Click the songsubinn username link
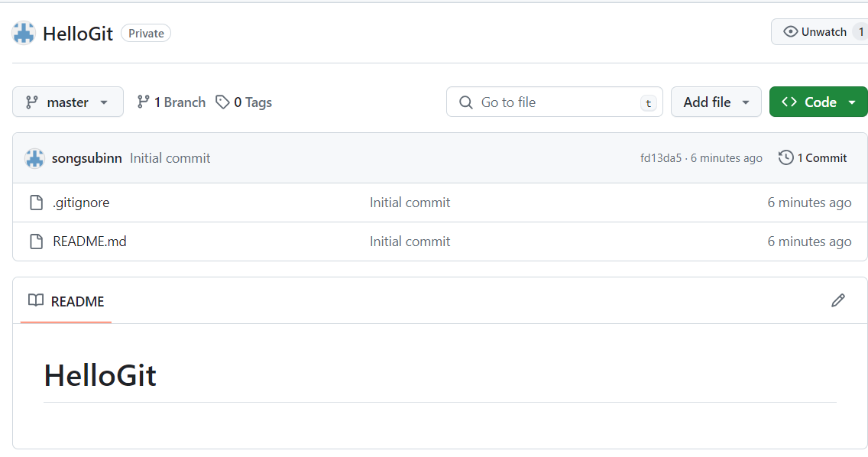 [86, 158]
